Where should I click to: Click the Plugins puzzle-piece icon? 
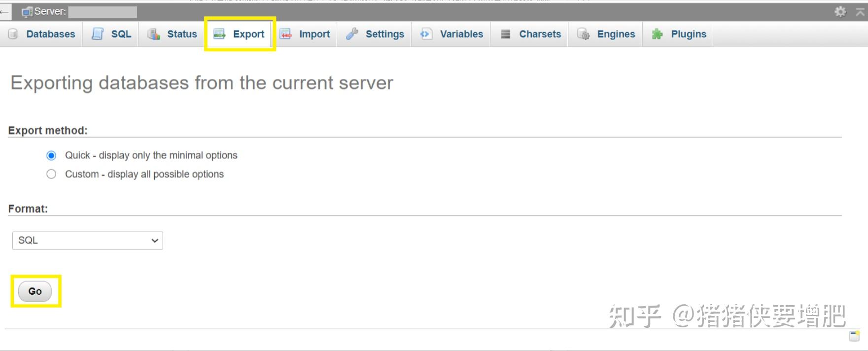pyautogui.click(x=657, y=34)
